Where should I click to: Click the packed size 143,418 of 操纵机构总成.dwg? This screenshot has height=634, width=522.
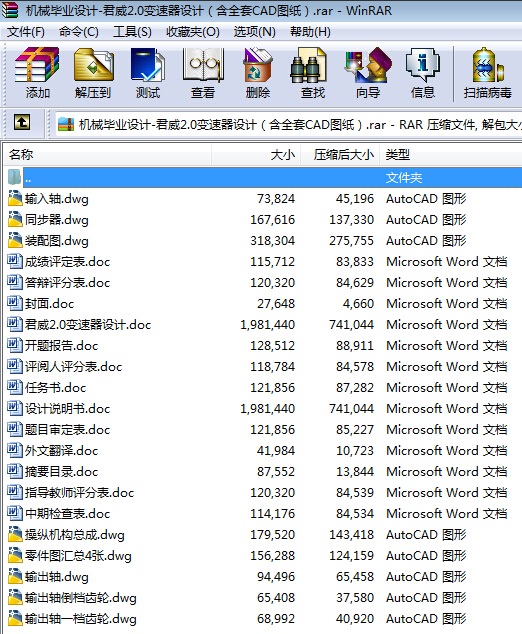pos(351,535)
